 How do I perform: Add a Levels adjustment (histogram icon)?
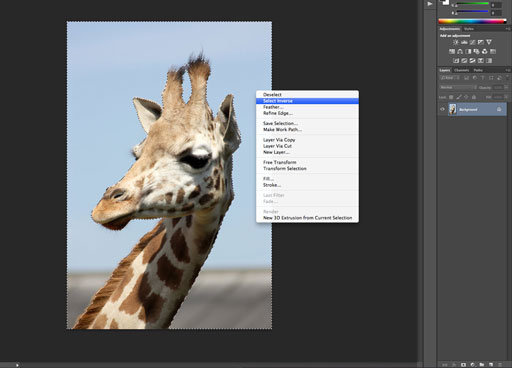pyautogui.click(x=464, y=42)
